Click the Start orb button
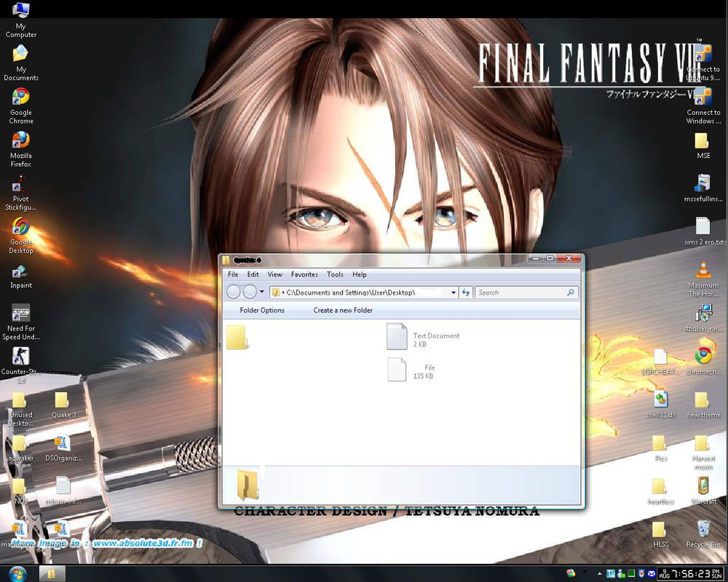Viewport: 728px width, 582px height. tap(17, 574)
